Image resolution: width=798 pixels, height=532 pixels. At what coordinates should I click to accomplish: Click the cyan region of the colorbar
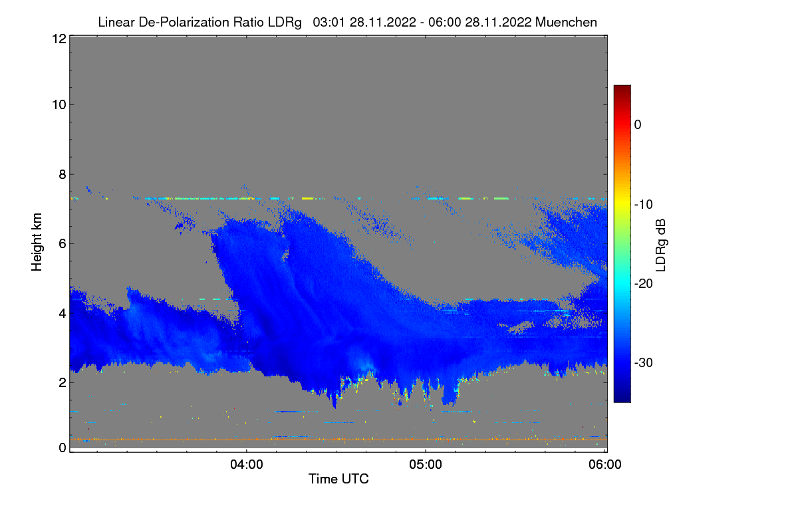[622, 283]
